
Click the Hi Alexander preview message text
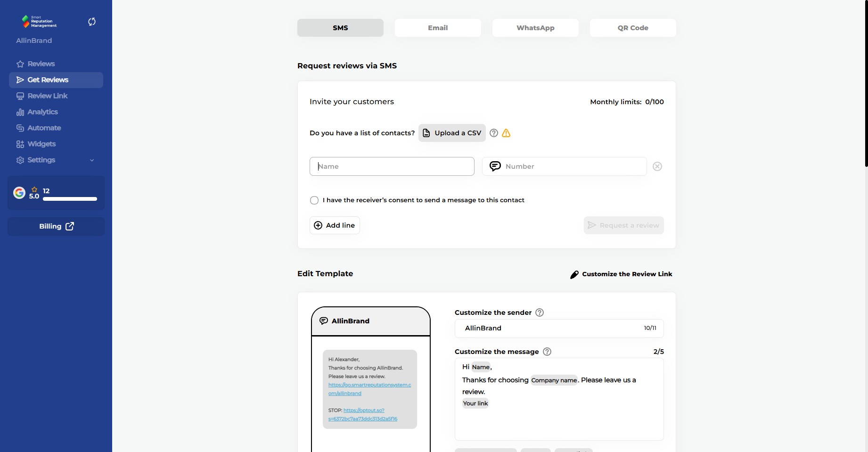pyautogui.click(x=344, y=360)
